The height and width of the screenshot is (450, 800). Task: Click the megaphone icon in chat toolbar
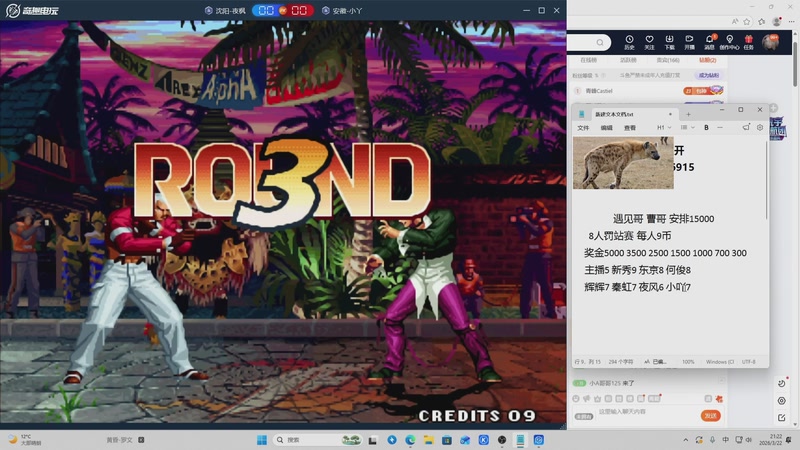(587, 398)
